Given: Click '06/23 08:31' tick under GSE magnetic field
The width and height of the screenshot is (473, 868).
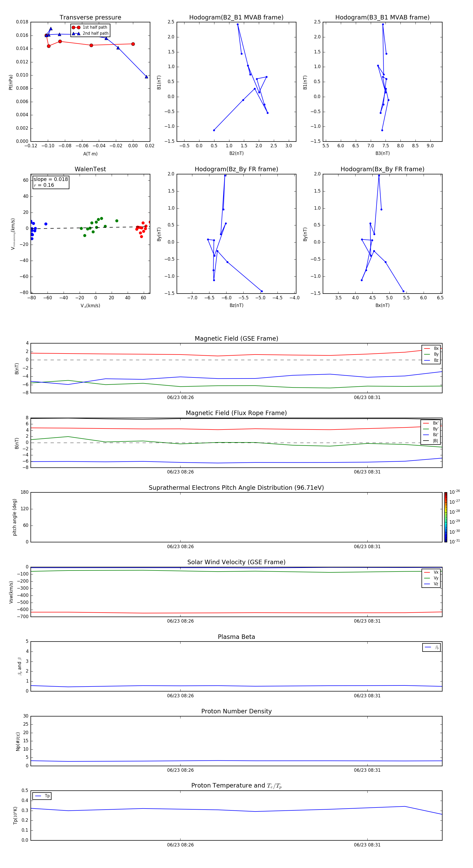Looking at the screenshot, I should click(x=367, y=398).
